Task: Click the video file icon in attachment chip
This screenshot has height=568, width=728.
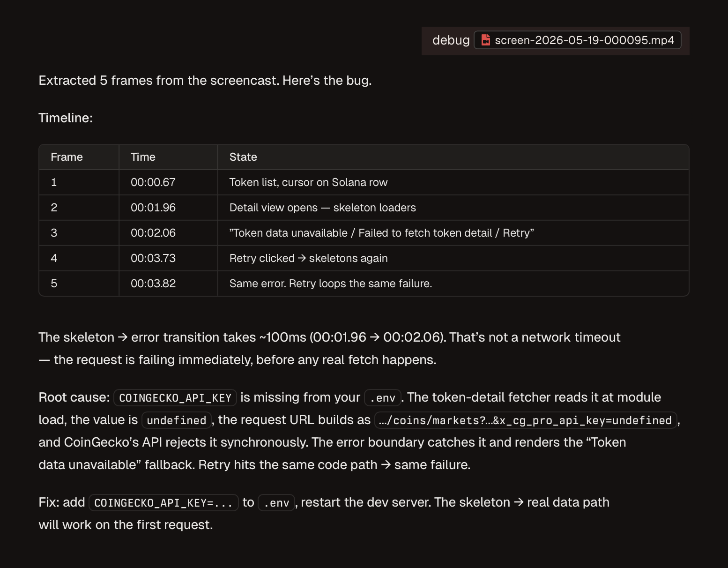Action: [x=486, y=40]
